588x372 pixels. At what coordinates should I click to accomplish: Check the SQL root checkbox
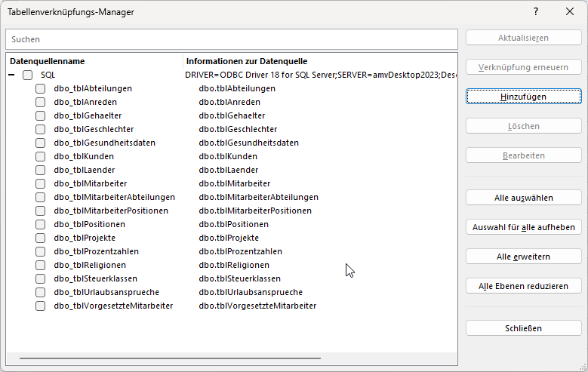[28, 75]
